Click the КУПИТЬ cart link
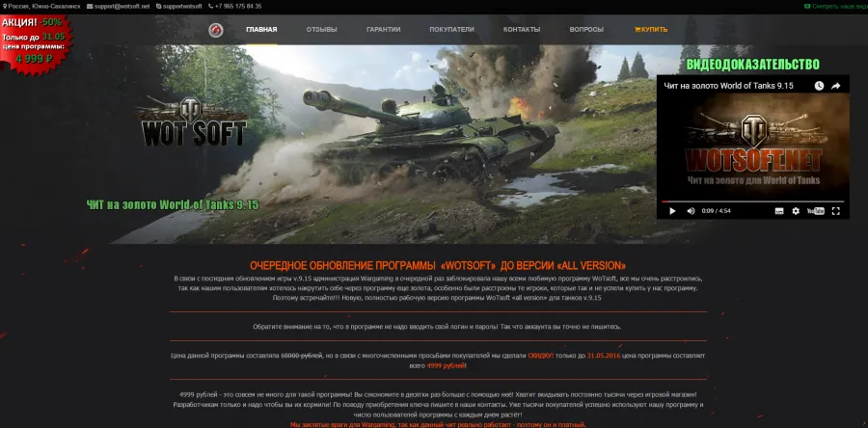This screenshot has width=868, height=428. click(x=651, y=30)
